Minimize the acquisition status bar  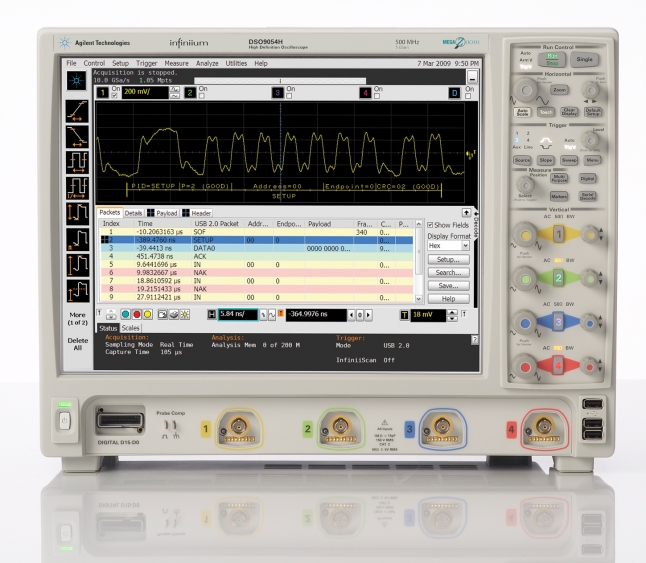coord(472,77)
